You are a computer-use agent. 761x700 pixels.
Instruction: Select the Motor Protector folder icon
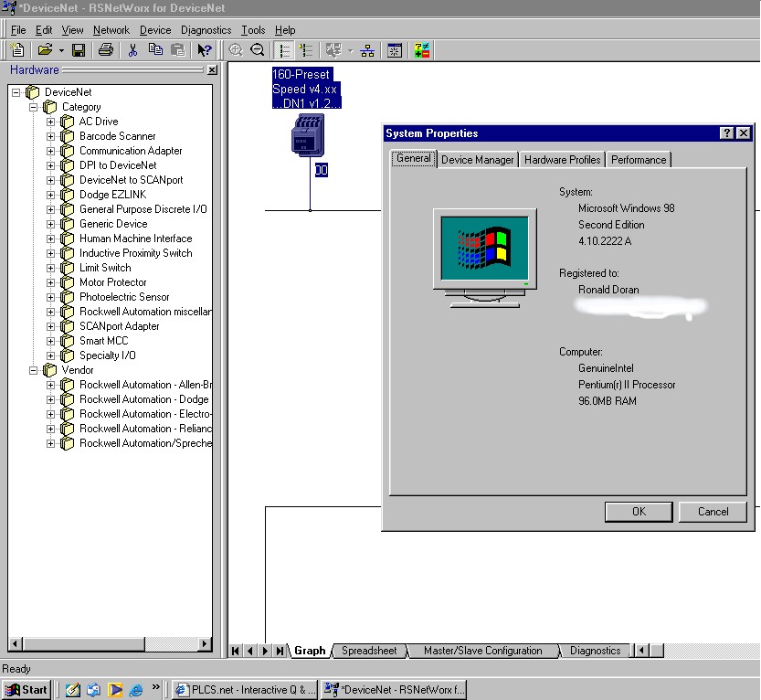(67, 282)
